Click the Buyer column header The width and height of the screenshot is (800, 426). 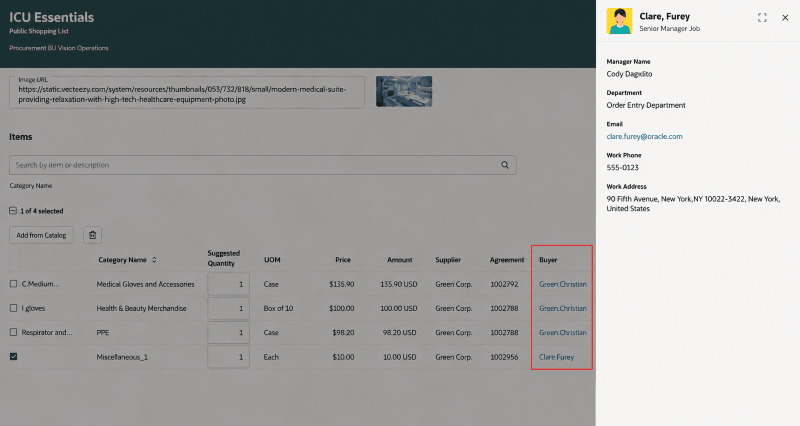(x=548, y=260)
